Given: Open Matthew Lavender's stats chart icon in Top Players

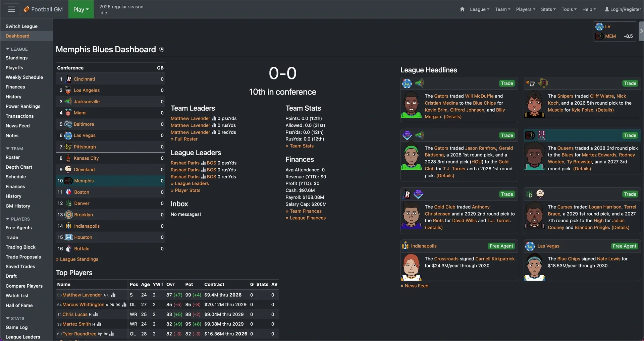Looking at the screenshot, I should point(113,295).
